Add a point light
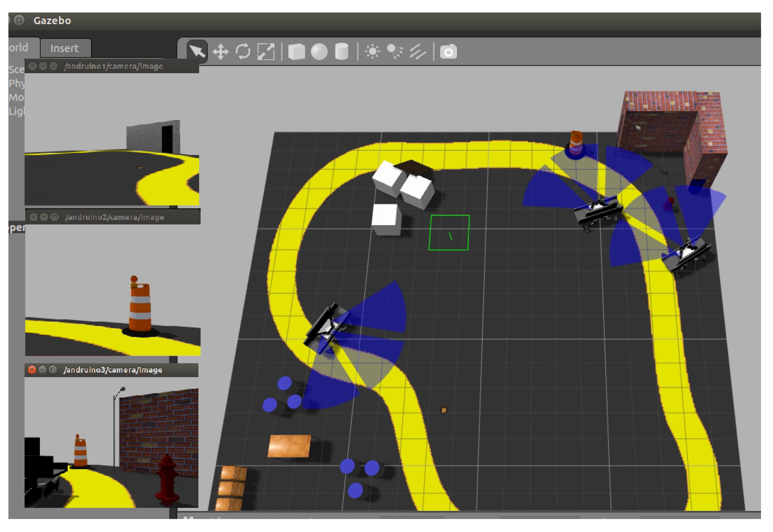The height and width of the screenshot is (532, 773). coord(372,52)
